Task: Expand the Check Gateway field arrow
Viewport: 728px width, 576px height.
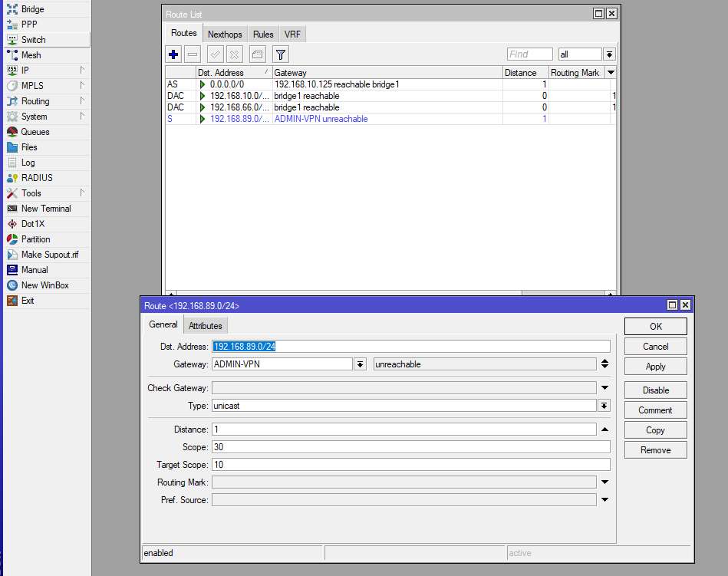Action: pyautogui.click(x=604, y=387)
